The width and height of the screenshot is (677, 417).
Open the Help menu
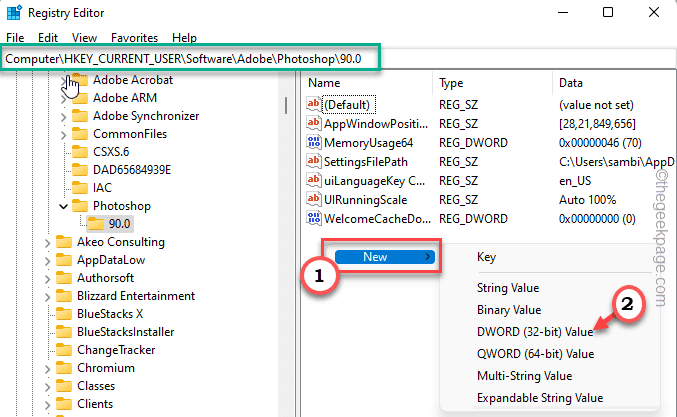pyautogui.click(x=184, y=38)
